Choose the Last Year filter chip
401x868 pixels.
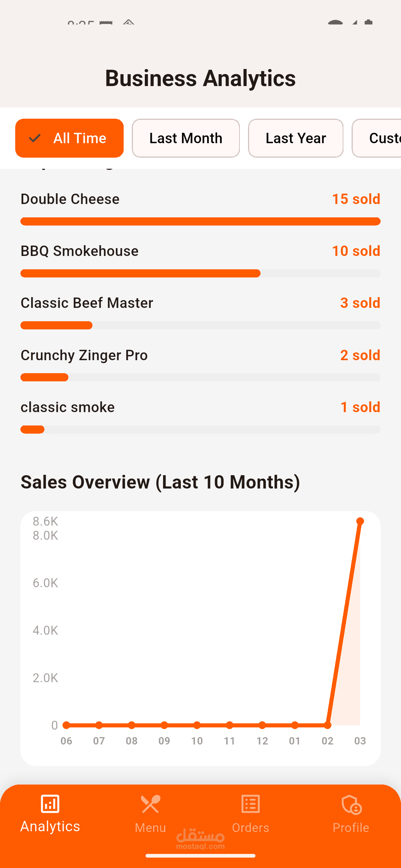click(x=296, y=138)
